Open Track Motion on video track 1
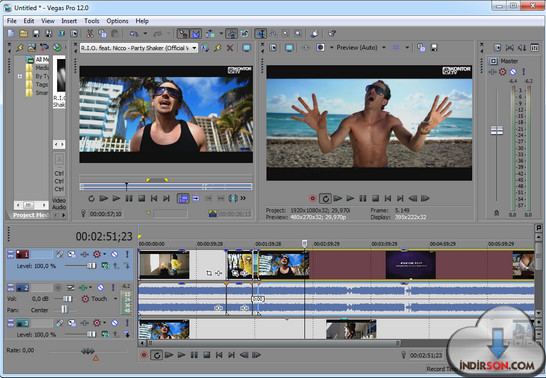 point(72,254)
